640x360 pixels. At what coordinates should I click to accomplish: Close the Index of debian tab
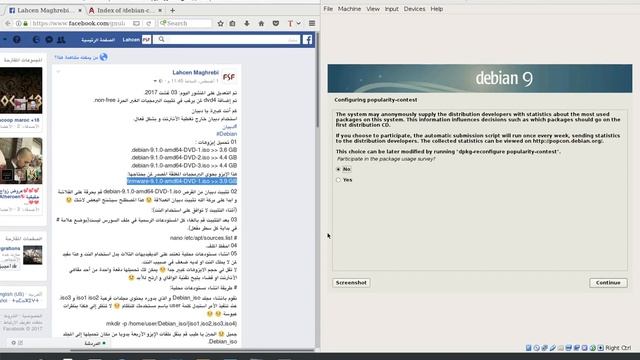coord(160,10)
